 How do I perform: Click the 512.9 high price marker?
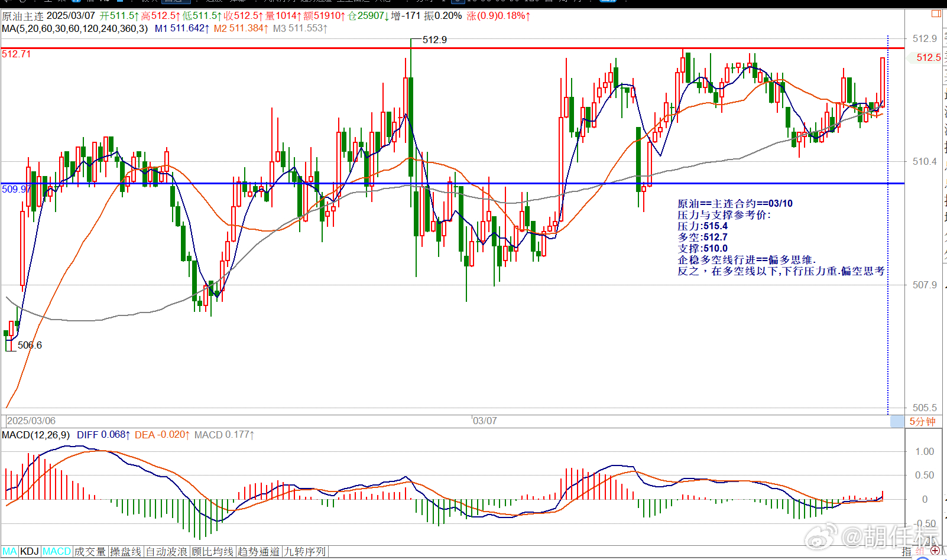pos(434,40)
